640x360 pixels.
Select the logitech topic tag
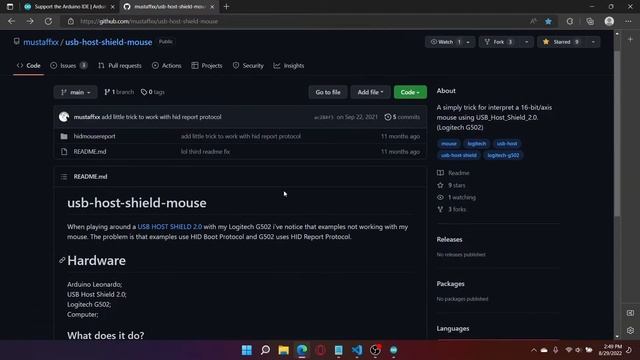click(476, 144)
